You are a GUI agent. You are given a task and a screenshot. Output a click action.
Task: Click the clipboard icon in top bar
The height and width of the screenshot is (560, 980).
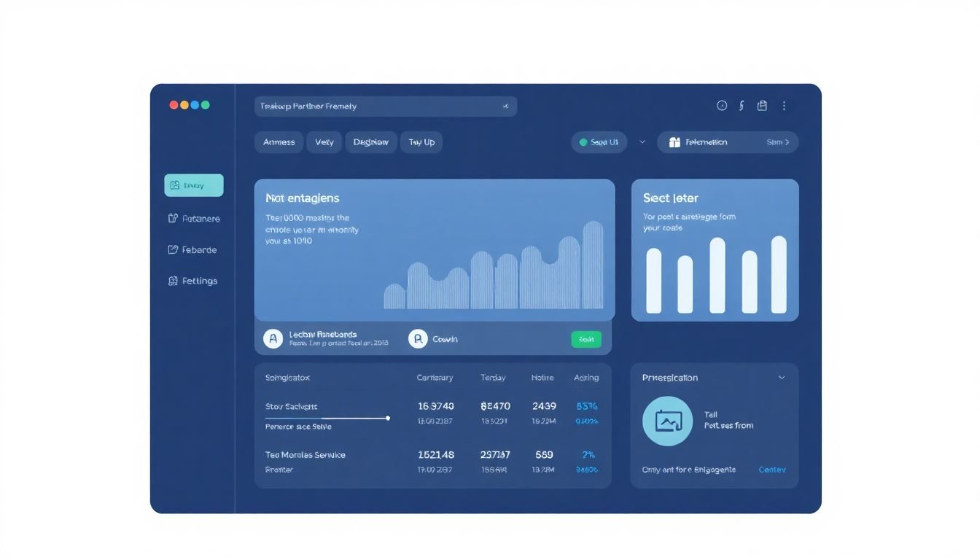click(762, 106)
